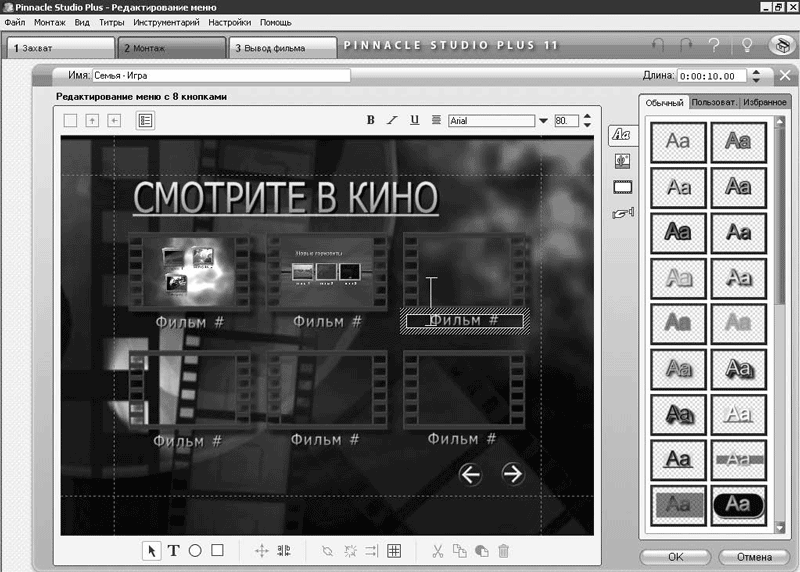Choose the rectangle shape tool
Screen dimensions: 800x572
(217, 550)
